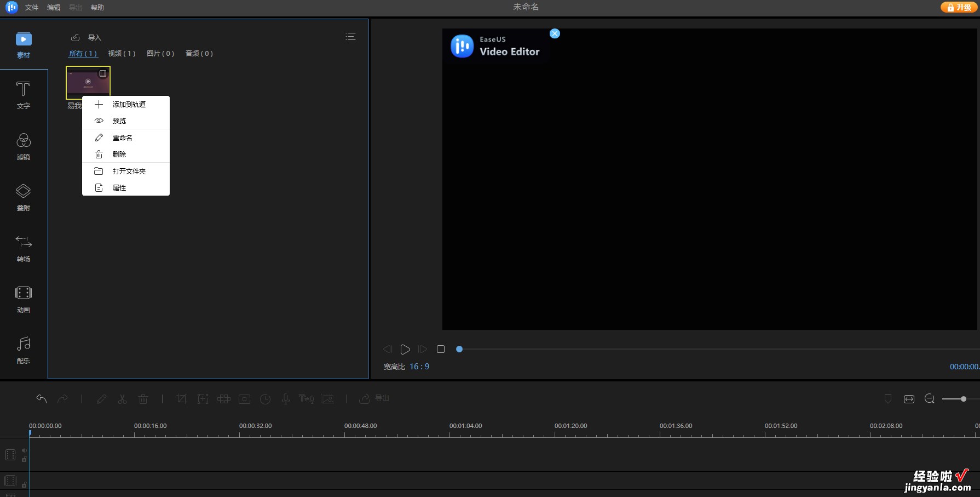Click the second track film icon
The width and height of the screenshot is (980, 497).
point(10,481)
